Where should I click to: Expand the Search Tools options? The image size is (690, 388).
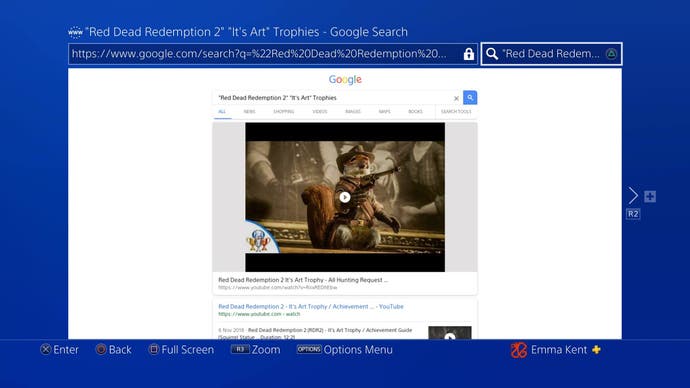[456, 112]
